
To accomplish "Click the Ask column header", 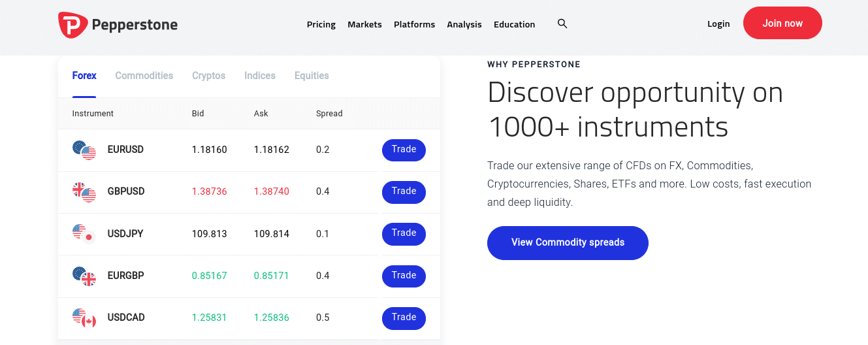I will tap(261, 114).
